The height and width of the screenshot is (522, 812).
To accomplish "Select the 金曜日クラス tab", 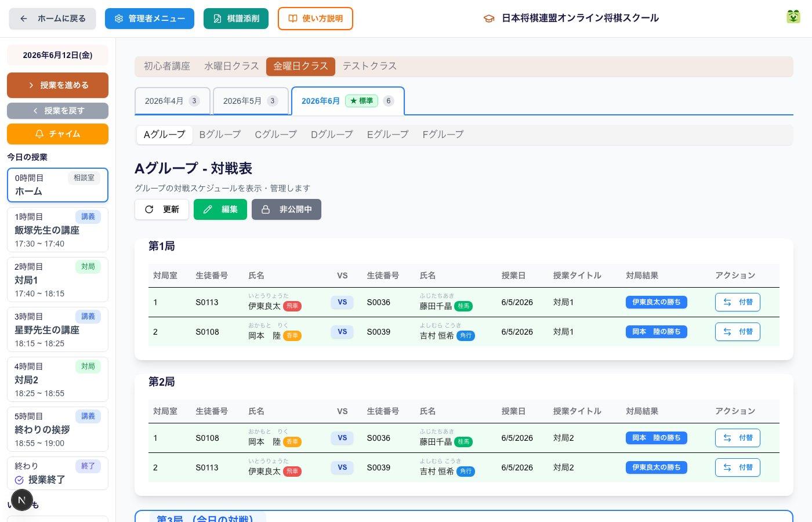I will (x=300, y=66).
